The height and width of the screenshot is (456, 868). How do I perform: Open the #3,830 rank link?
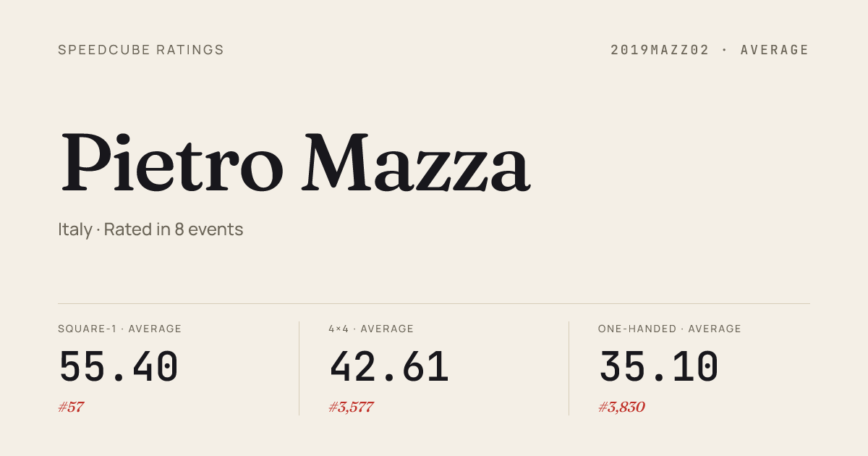(x=621, y=407)
